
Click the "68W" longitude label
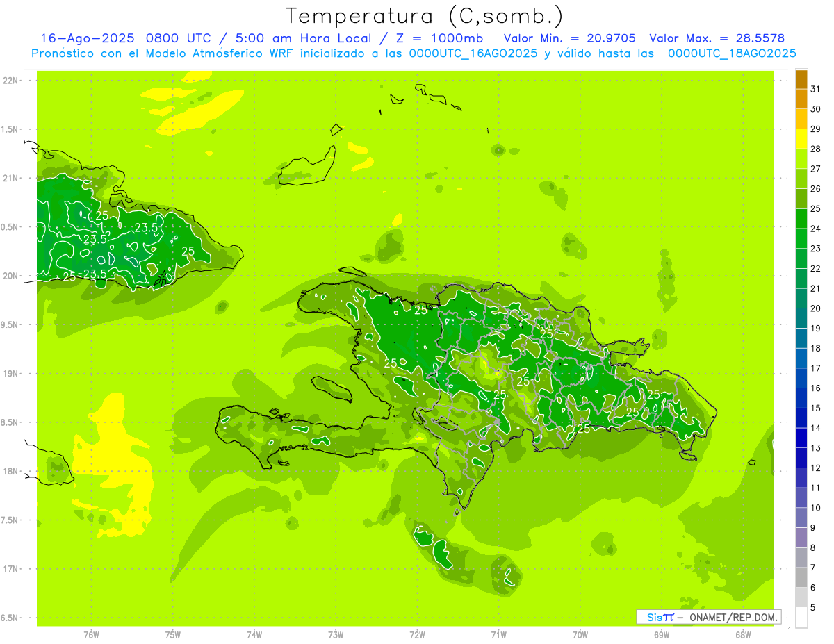pos(743,635)
